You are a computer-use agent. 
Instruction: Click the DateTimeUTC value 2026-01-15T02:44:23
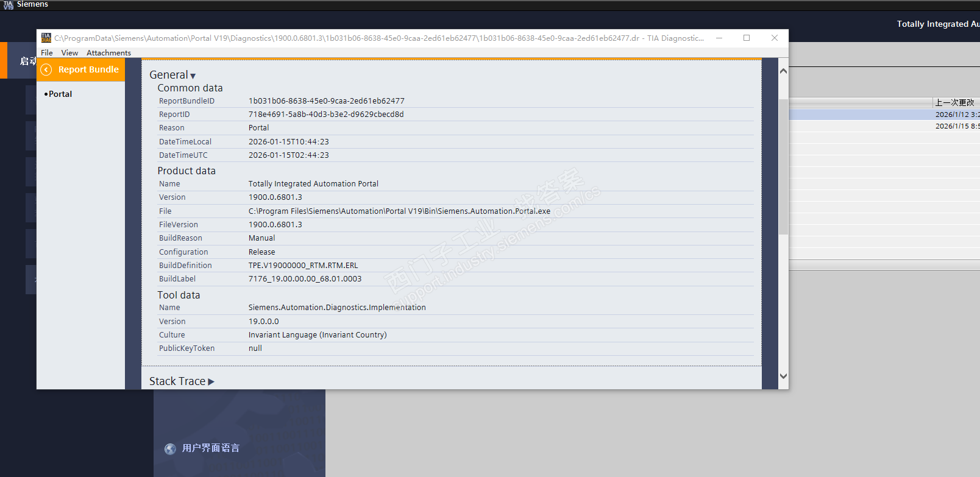point(289,155)
